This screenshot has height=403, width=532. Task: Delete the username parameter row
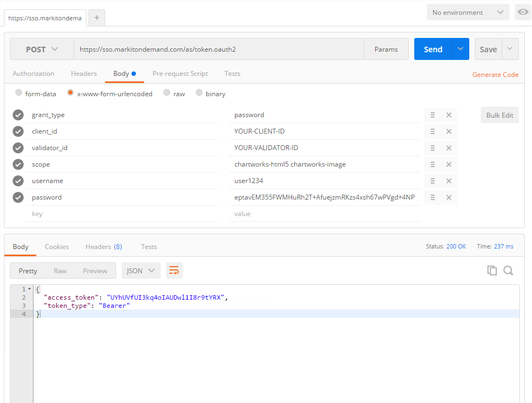449,181
